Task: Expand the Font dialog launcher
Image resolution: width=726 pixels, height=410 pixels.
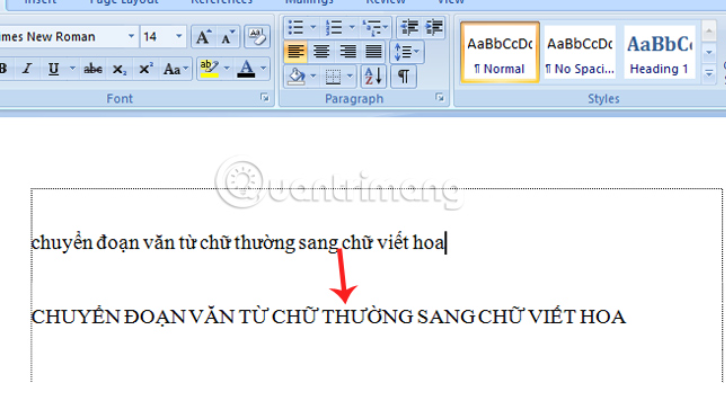Action: (266, 98)
